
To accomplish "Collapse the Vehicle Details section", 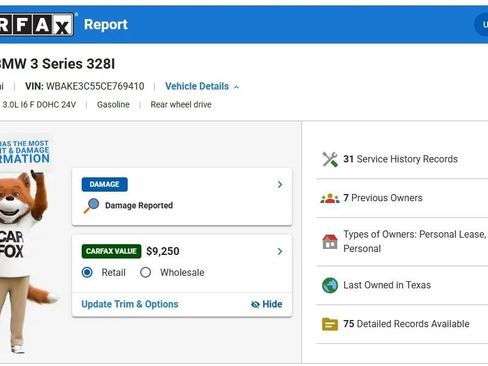I will 202,86.
